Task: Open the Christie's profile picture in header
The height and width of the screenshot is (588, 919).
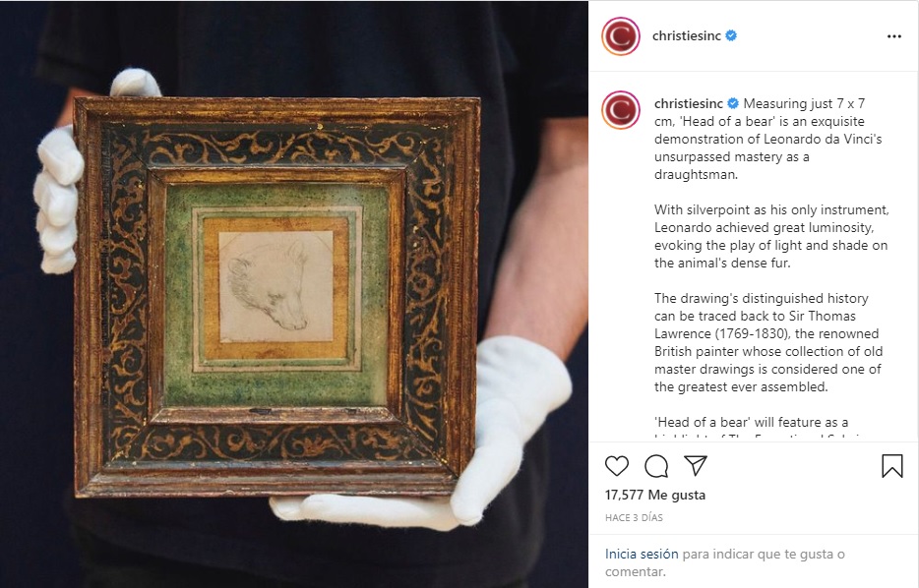Action: point(621,36)
